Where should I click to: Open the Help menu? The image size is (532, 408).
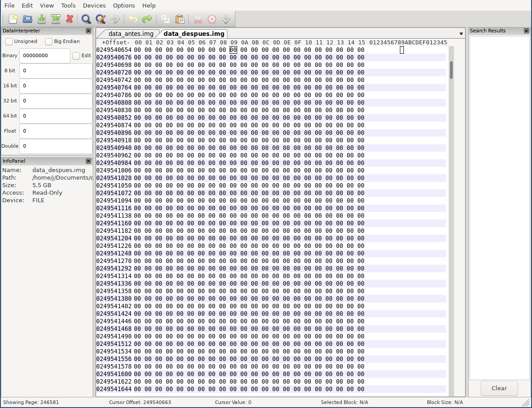149,5
